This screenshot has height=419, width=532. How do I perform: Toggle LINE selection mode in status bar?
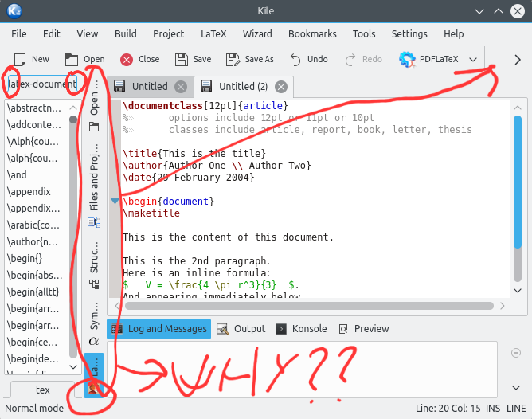(x=516, y=409)
